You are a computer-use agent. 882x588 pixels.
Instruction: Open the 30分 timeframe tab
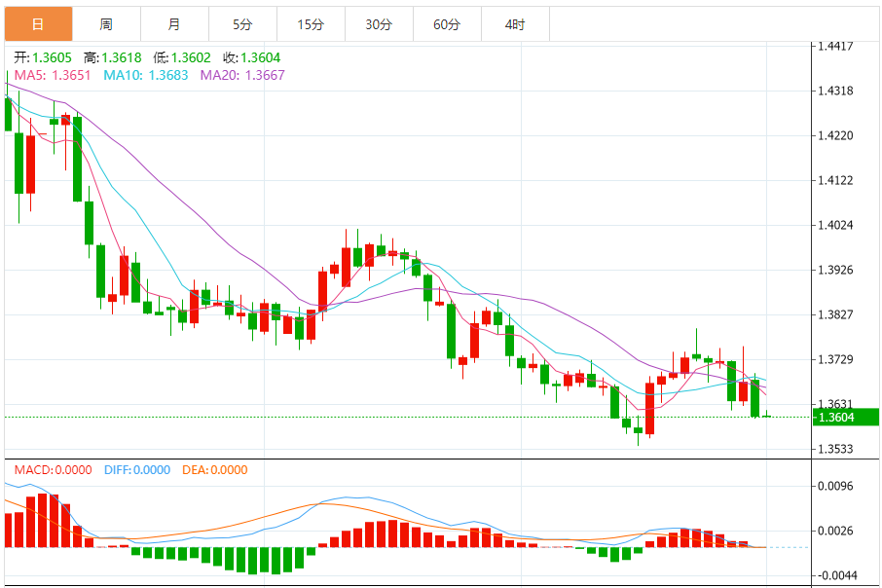379,24
